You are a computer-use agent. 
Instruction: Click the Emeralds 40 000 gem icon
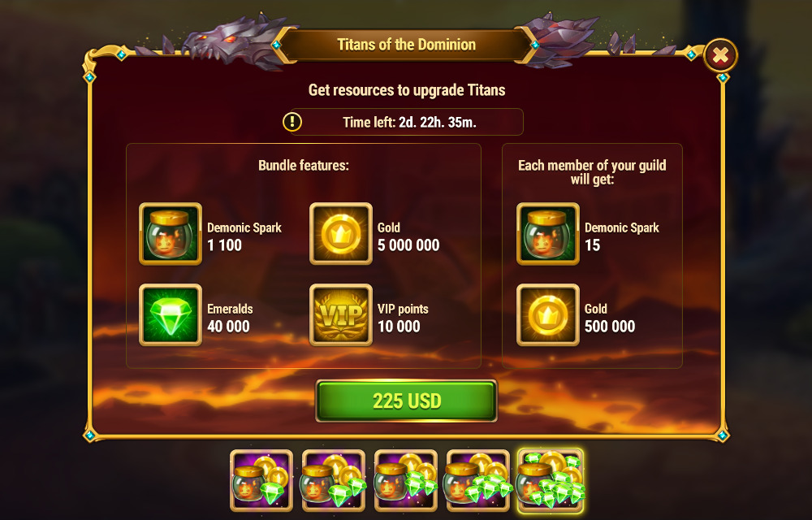click(171, 315)
